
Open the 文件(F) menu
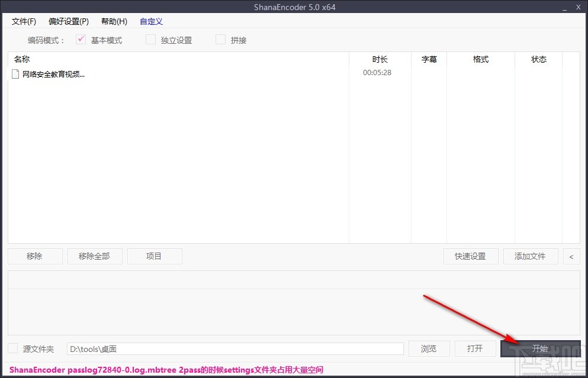(x=24, y=21)
